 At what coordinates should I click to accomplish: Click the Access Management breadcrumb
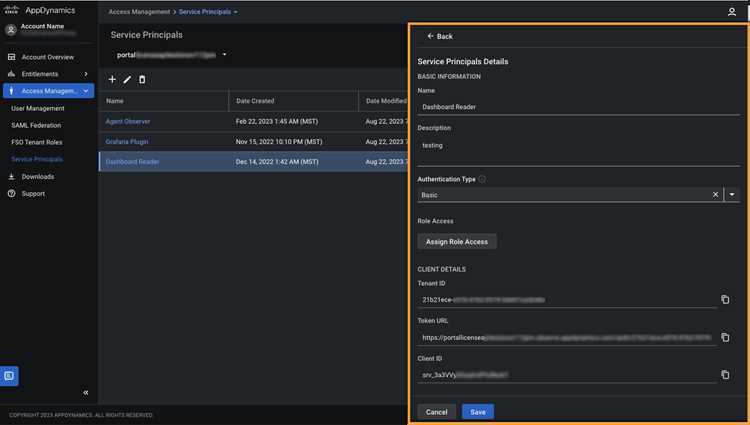tap(139, 12)
